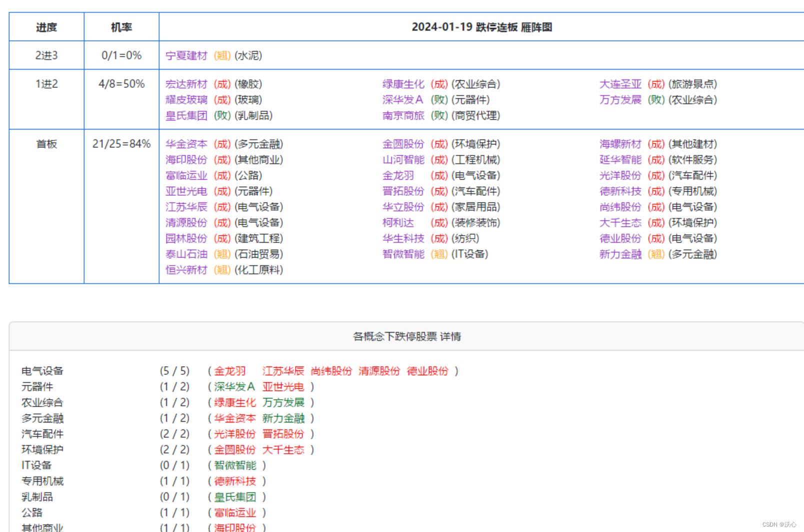Click 华金资本 link in 首板 row
This screenshot has width=804, height=532.
coord(186,144)
